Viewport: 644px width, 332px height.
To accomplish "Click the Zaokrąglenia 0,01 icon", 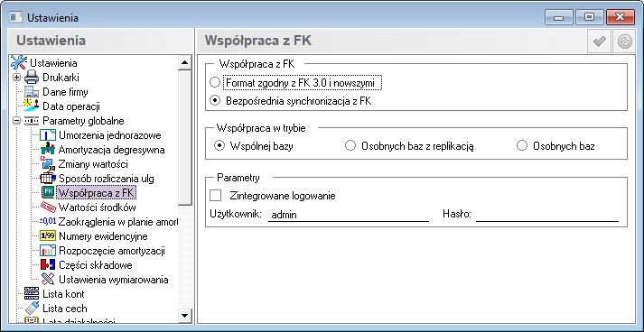I will pos(48,222).
